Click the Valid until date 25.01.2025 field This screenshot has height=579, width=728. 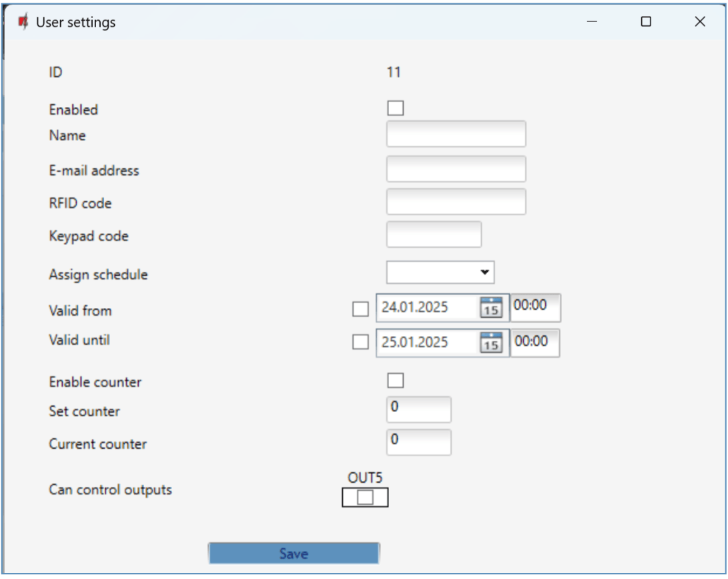(x=426, y=342)
